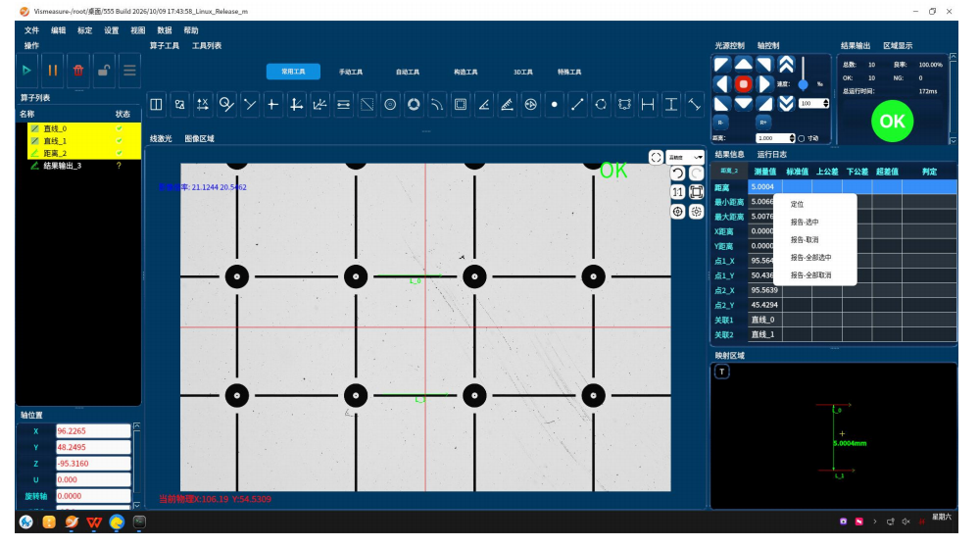
Task: Click the green OK result indicator
Action: click(x=892, y=121)
